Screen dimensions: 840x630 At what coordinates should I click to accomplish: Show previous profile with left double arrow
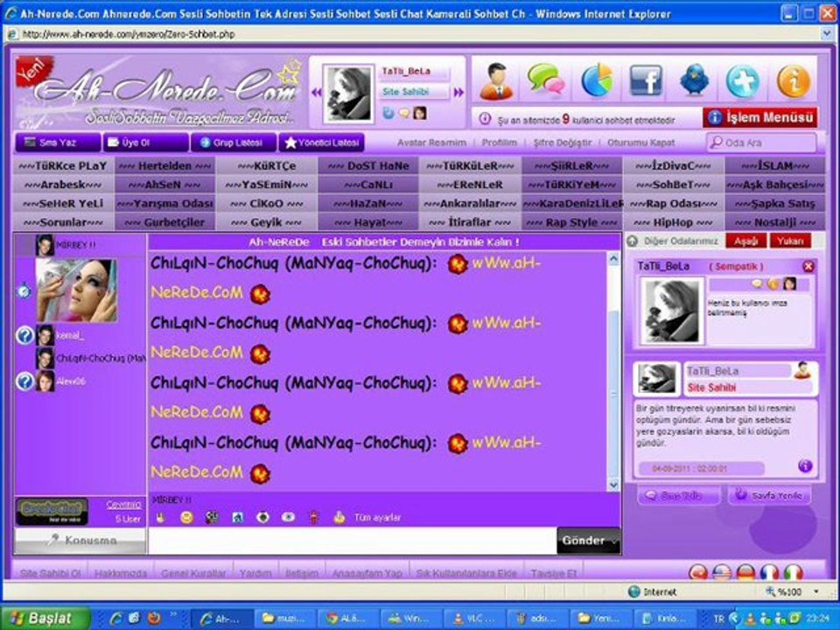(x=316, y=92)
